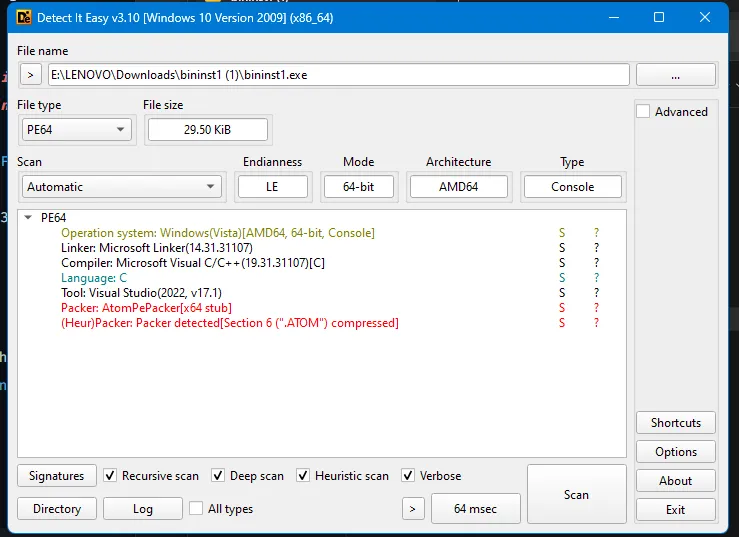Open the About dialog
739x537 pixels.
click(676, 481)
